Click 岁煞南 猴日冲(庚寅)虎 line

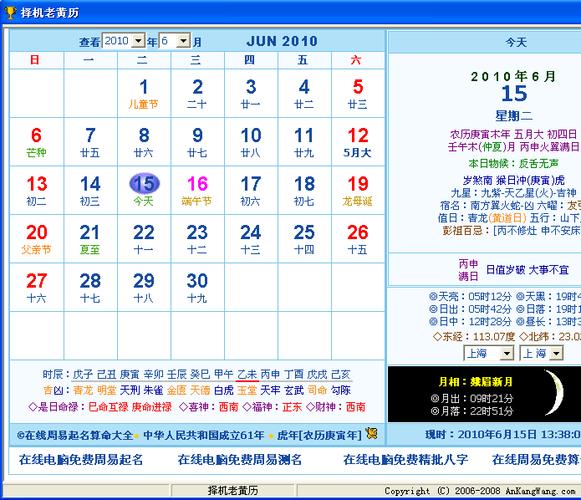click(514, 181)
